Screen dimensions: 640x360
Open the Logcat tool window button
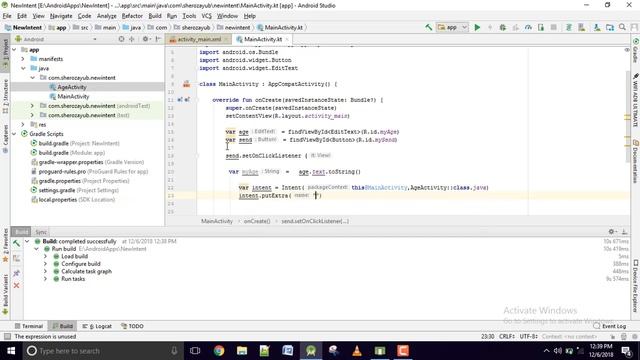pos(97,326)
